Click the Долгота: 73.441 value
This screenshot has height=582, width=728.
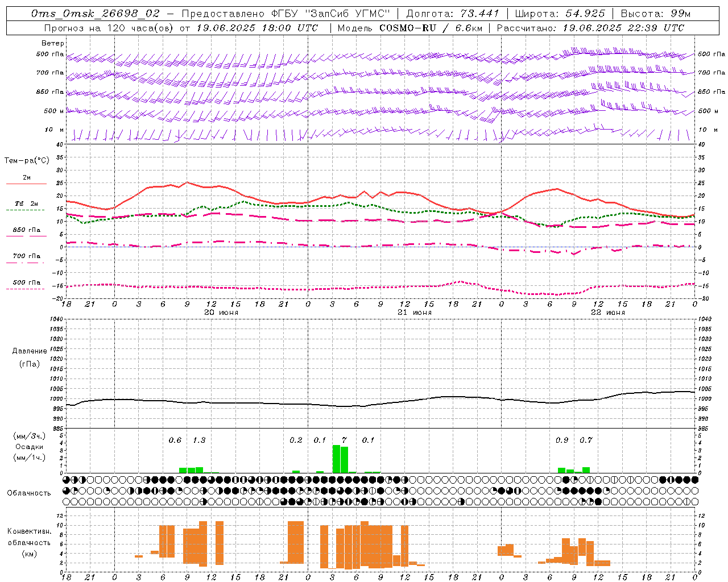[453, 13]
